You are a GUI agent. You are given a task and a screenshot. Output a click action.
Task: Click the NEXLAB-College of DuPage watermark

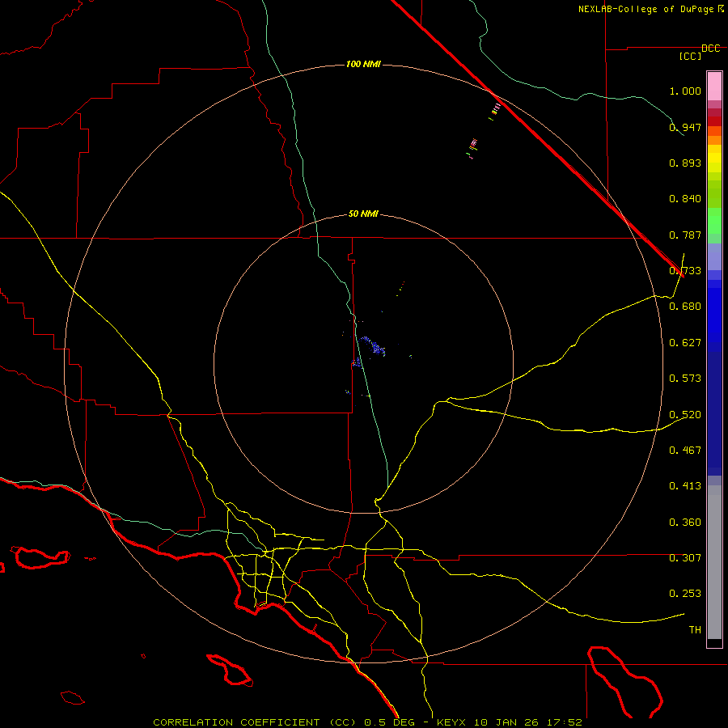(650, 9)
